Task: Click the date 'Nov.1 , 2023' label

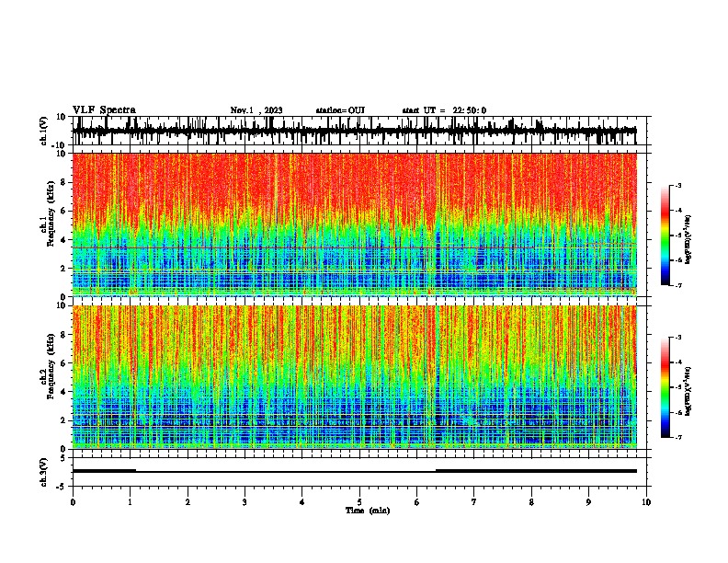Action: [256, 110]
